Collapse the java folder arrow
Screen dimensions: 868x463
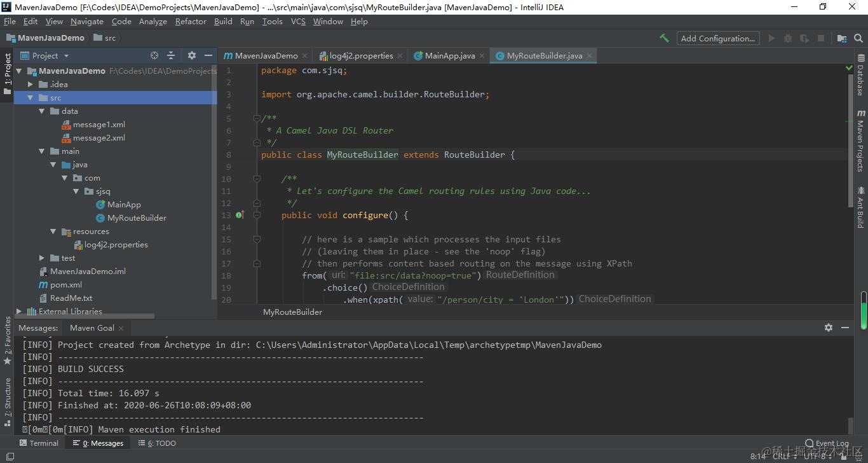(53, 165)
